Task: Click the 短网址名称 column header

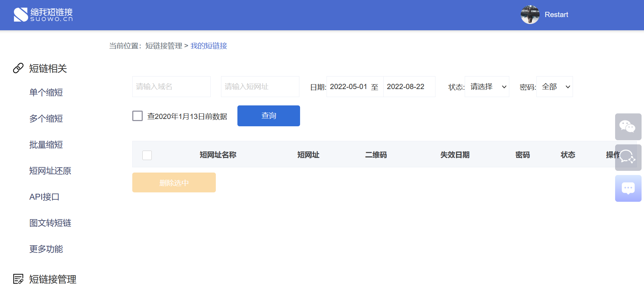Action: [218, 155]
